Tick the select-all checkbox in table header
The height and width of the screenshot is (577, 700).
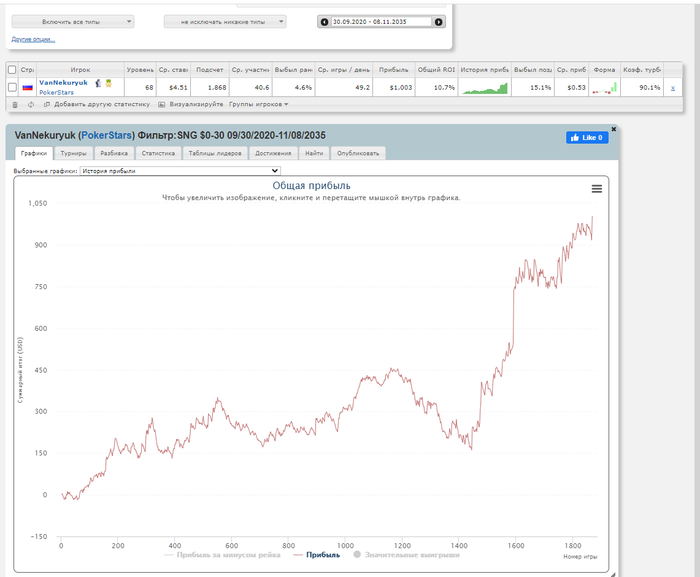coord(12,70)
